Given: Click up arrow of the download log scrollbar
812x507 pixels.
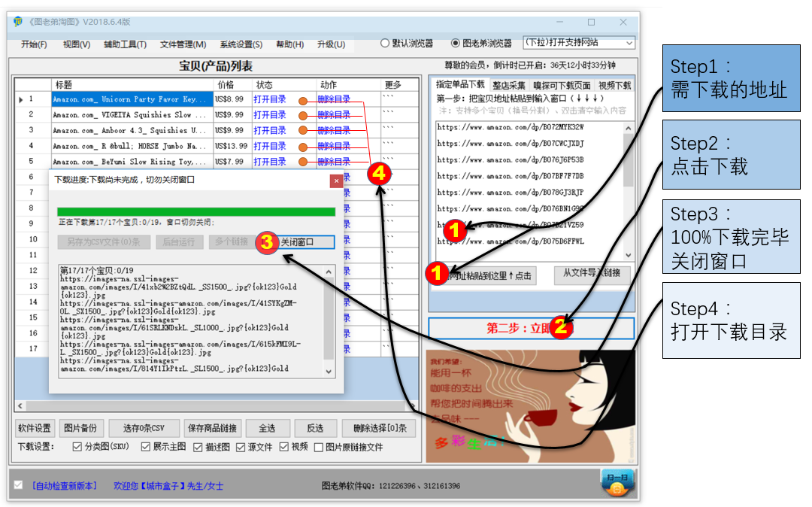Looking at the screenshot, I should coord(329,272).
